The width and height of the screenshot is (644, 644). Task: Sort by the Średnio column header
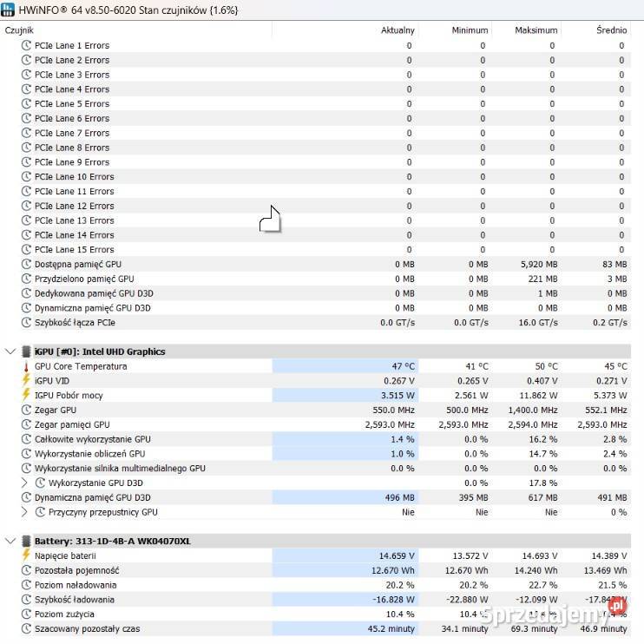click(612, 30)
